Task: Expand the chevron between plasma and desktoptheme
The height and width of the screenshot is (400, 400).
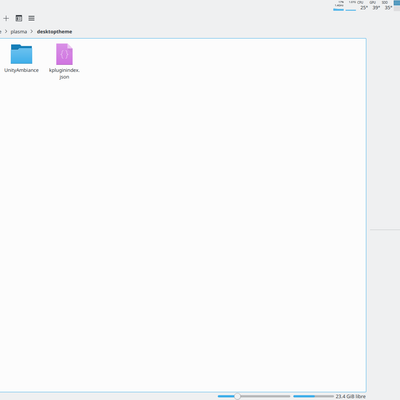Action: coord(32,32)
